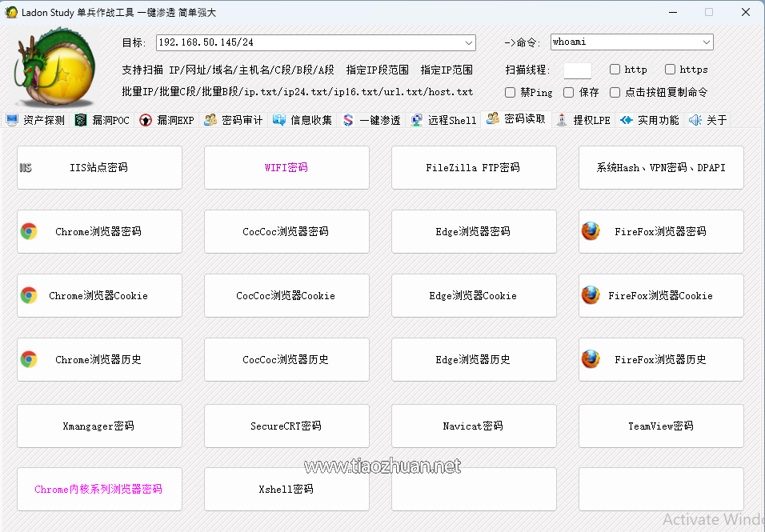
Task: Switch to the 远程Shell tab
Action: (443, 120)
